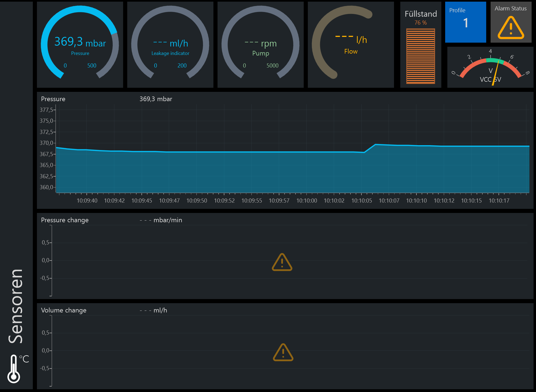This screenshot has width=536, height=392.
Task: Click the warning icon in the Volume change chart
Action: tap(283, 352)
